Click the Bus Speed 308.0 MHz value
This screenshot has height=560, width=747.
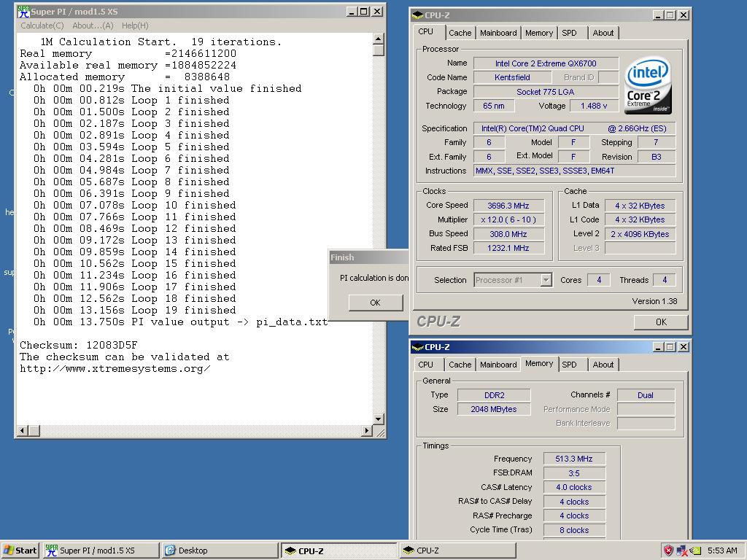point(508,234)
